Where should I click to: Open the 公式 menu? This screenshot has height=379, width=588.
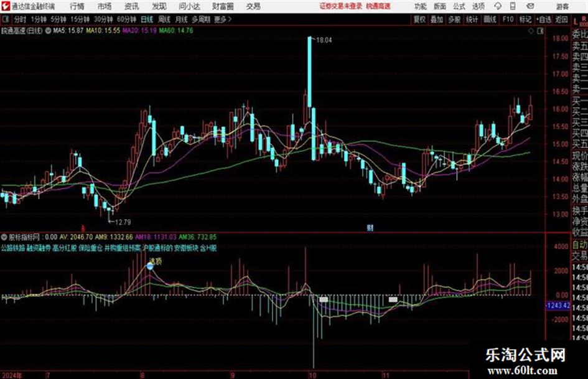[x=459, y=6]
